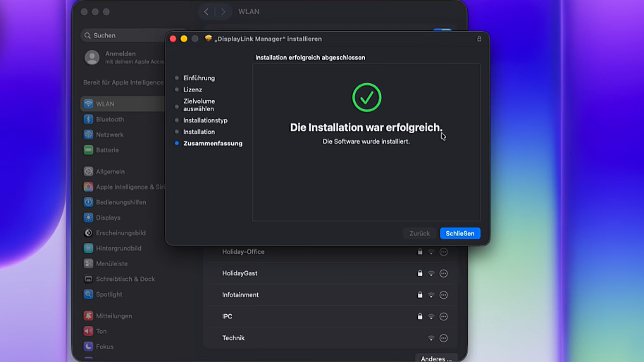Open Schreibtisch & Dock settings

125,279
